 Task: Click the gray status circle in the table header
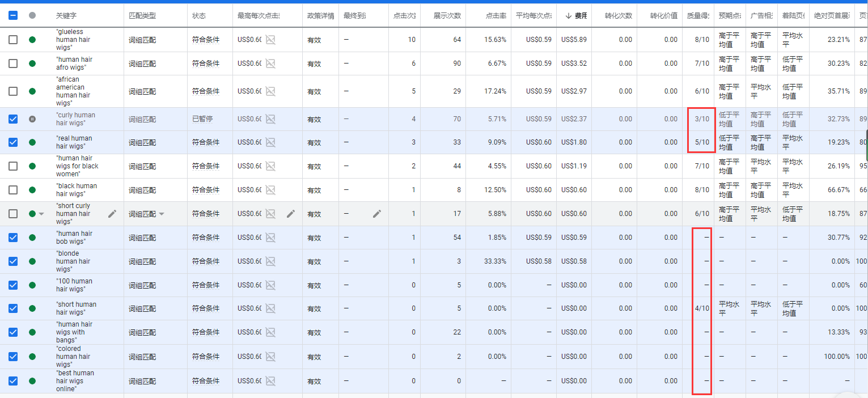point(32,15)
